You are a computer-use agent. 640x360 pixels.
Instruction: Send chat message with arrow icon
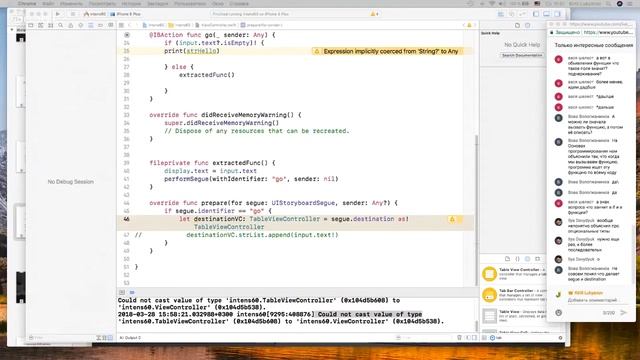pyautogui.click(x=624, y=313)
